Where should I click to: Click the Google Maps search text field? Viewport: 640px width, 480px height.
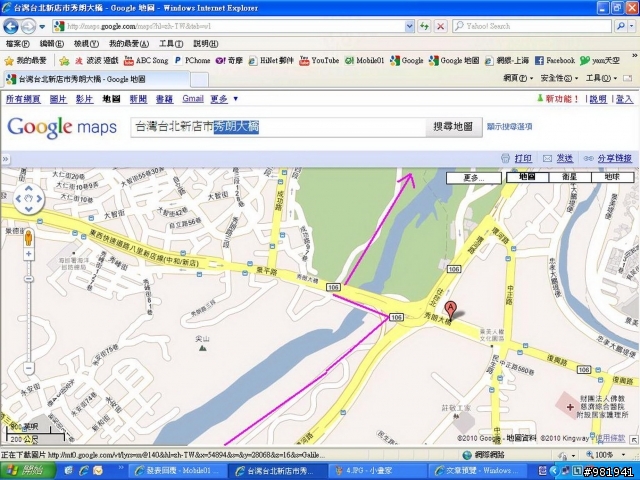click(x=278, y=127)
